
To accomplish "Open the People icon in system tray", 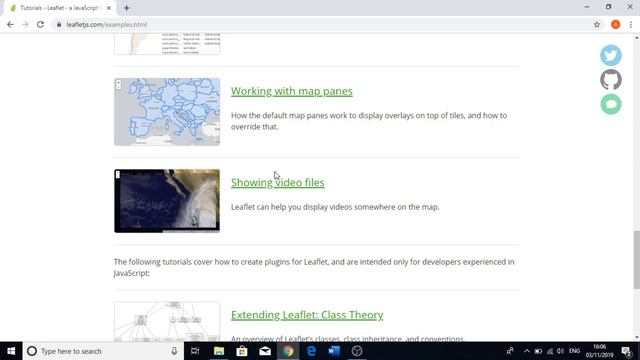I will point(510,351).
